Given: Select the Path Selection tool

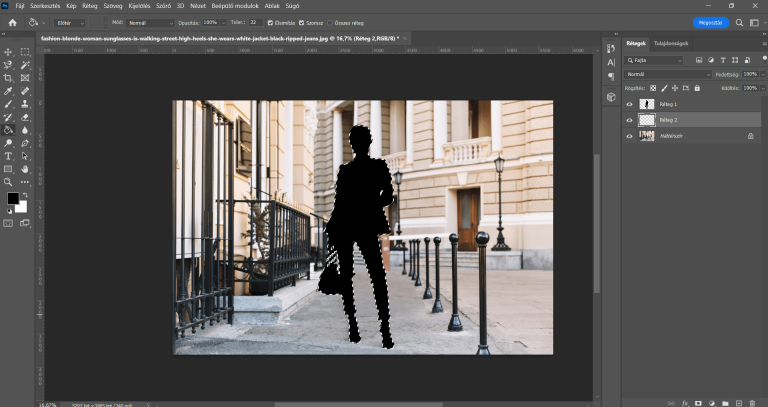Looking at the screenshot, I should (25, 156).
